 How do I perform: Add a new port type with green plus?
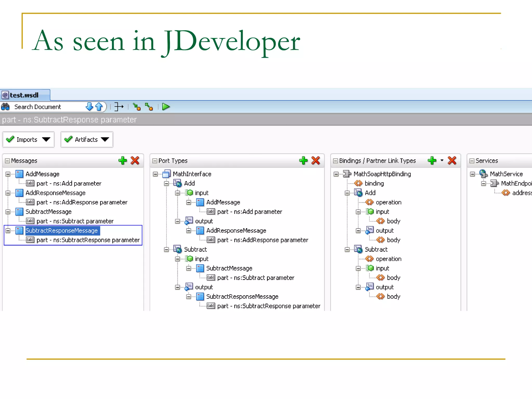303,161
